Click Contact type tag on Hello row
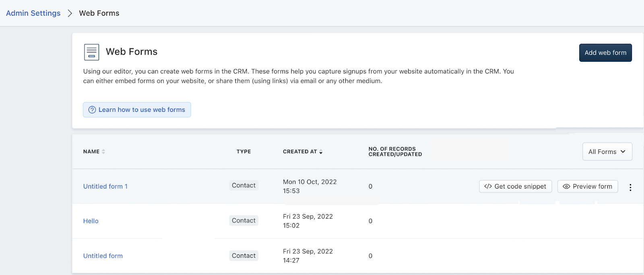This screenshot has width=644, height=275. pyautogui.click(x=244, y=221)
